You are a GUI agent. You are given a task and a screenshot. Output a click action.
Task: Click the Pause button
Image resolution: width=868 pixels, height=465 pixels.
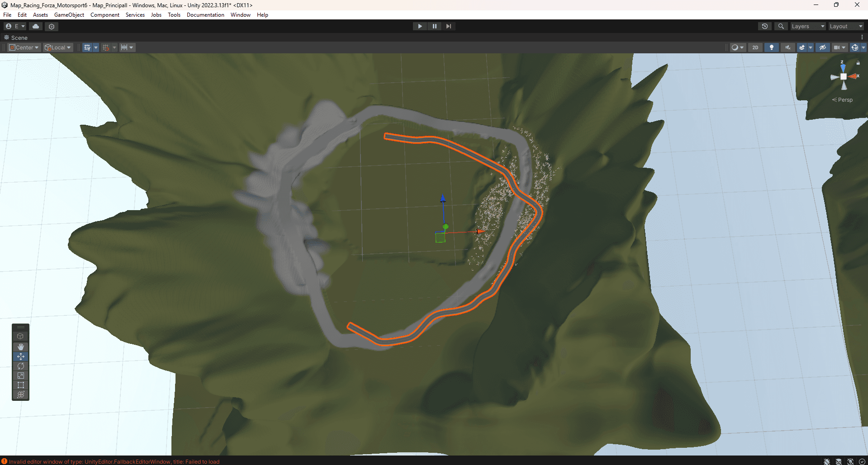coord(434,26)
